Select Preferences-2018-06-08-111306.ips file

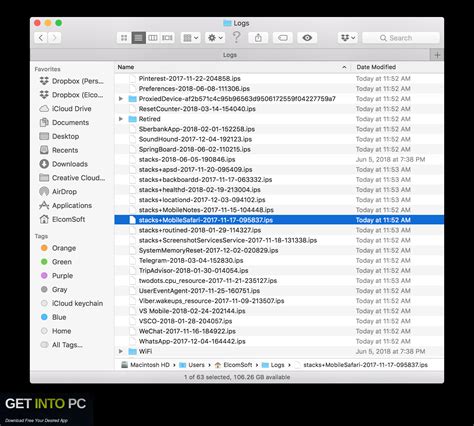(x=279, y=89)
